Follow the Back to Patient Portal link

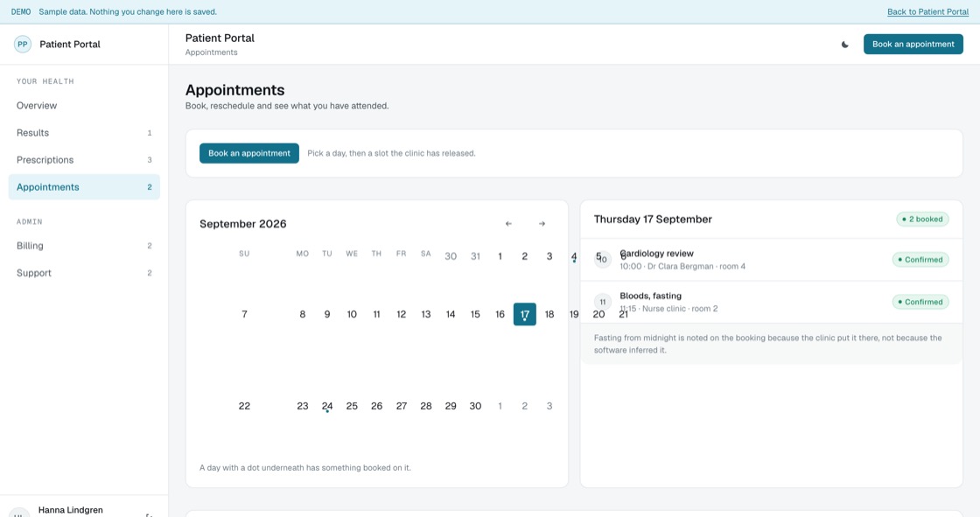coord(927,12)
